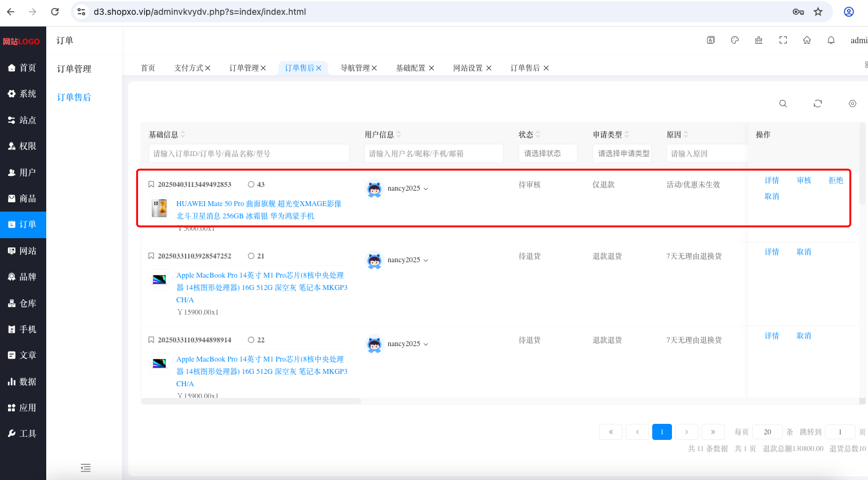Change the per-page count field showing 20
This screenshot has height=480, width=868.
coord(768,432)
